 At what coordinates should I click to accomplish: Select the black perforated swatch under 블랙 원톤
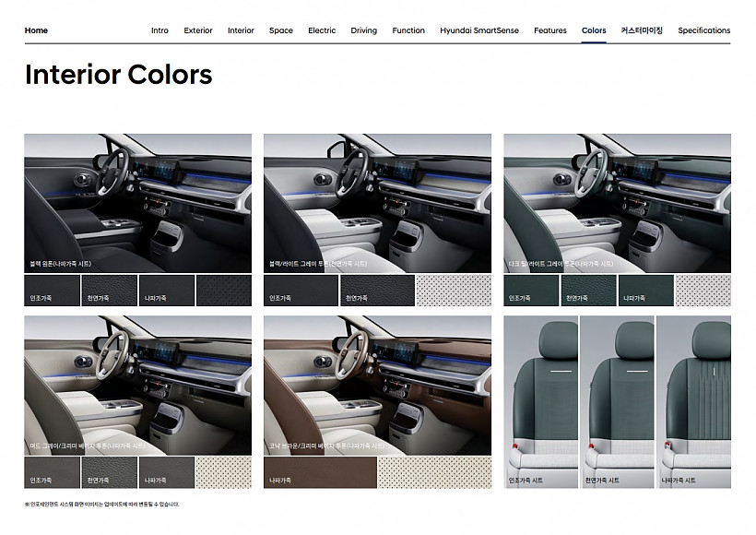tap(224, 291)
